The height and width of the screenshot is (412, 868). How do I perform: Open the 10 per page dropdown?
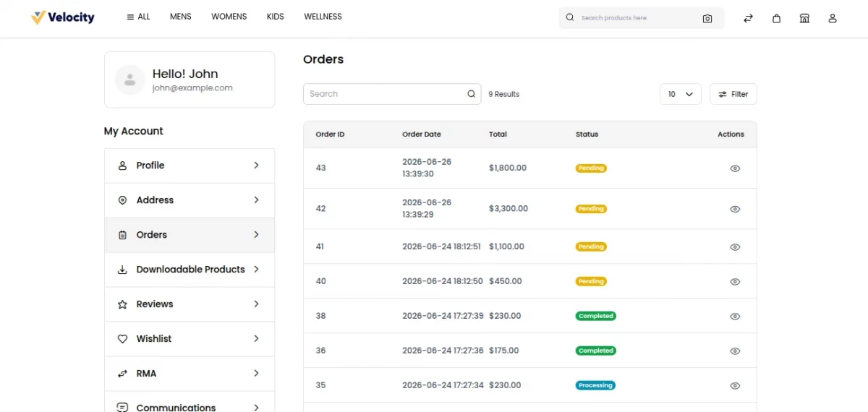[x=680, y=94]
